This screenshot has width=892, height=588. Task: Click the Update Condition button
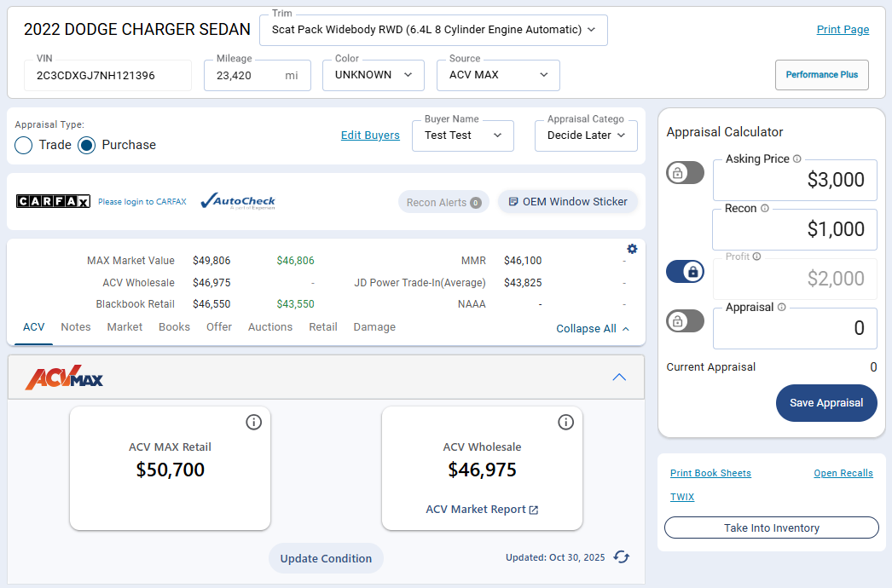(x=326, y=558)
